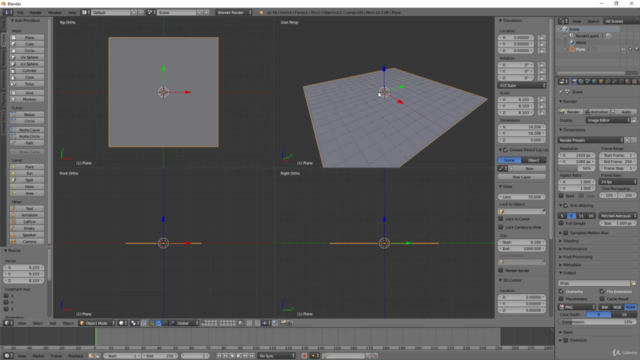Add a Torus mesh primitive

click(x=27, y=84)
